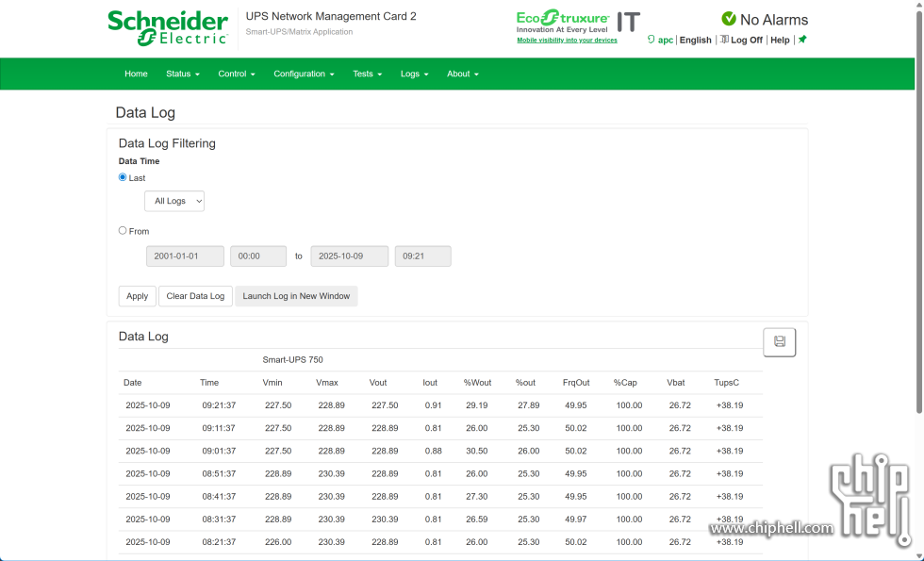This screenshot has height=561, width=924.
Task: Click the green pin icon in header
Action: tap(802, 40)
